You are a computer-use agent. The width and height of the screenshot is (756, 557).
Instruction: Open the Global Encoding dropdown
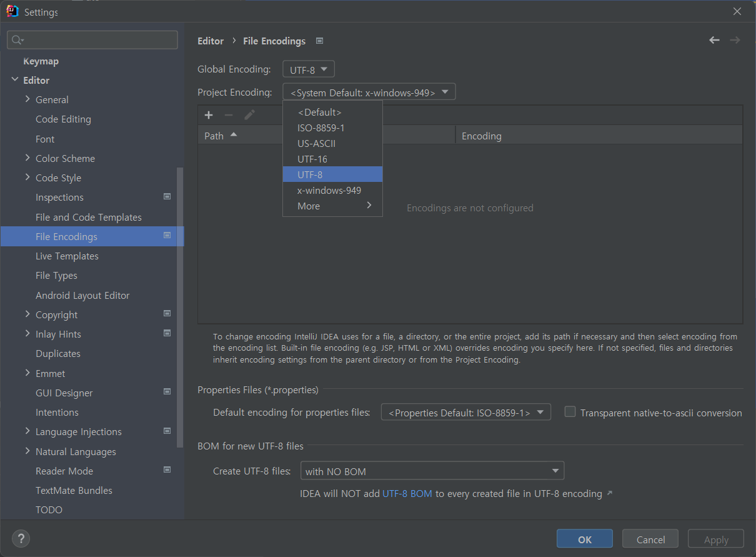[x=309, y=69]
